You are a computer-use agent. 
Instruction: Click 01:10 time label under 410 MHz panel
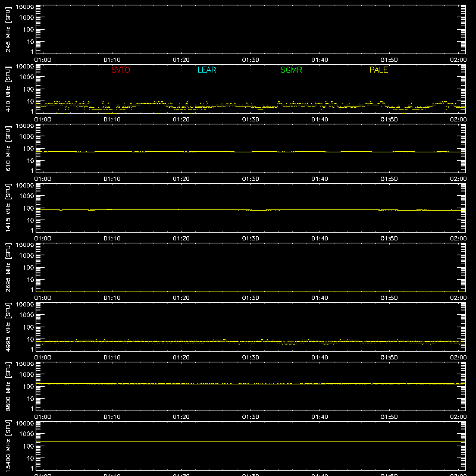(x=112, y=120)
